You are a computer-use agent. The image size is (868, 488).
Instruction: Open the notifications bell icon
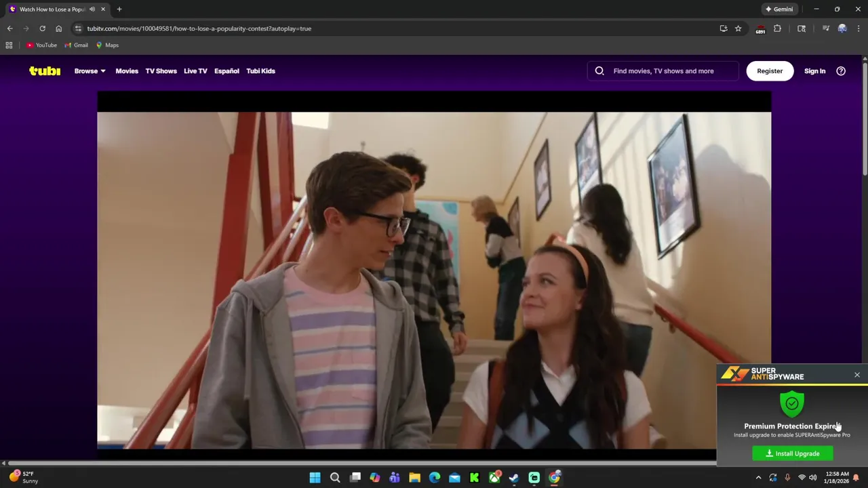(856, 478)
